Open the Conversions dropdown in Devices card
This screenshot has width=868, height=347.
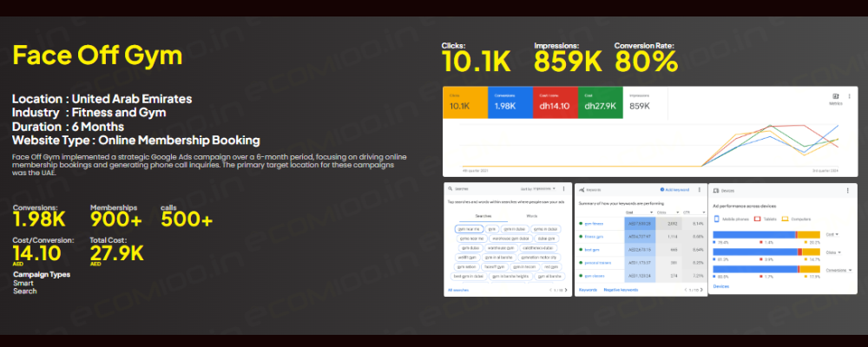pyautogui.click(x=840, y=270)
